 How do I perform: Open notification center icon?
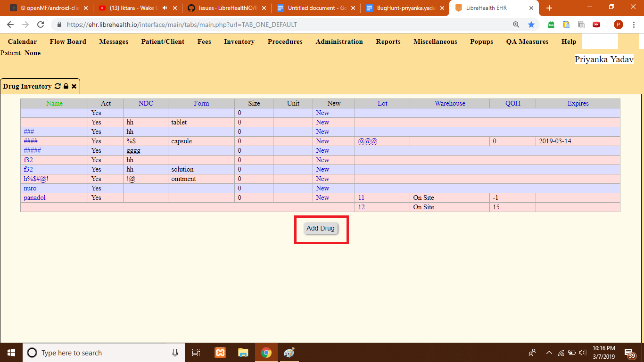[x=629, y=353]
